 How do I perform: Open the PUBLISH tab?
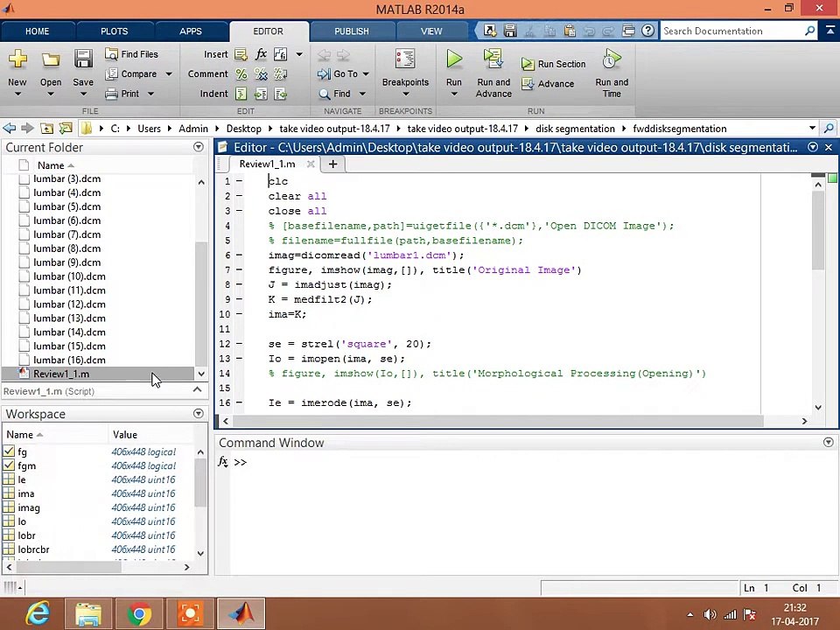click(351, 31)
